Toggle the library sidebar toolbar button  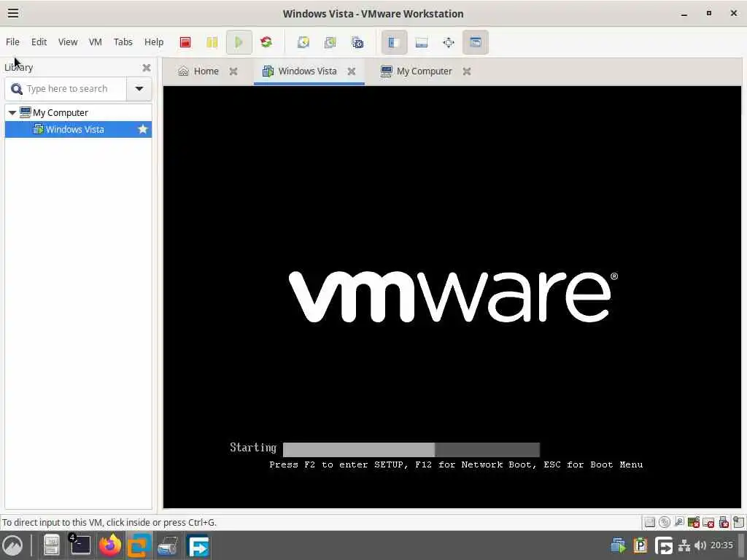click(394, 42)
